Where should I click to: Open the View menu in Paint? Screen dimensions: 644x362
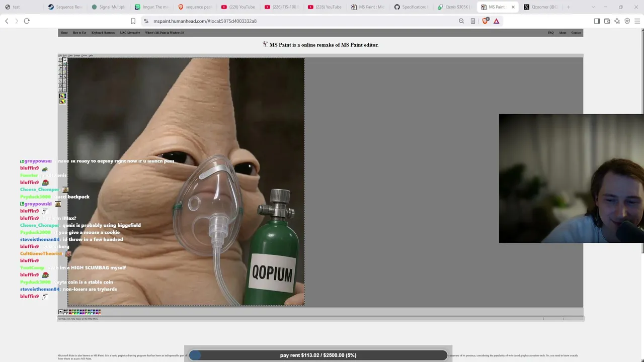[x=70, y=55]
